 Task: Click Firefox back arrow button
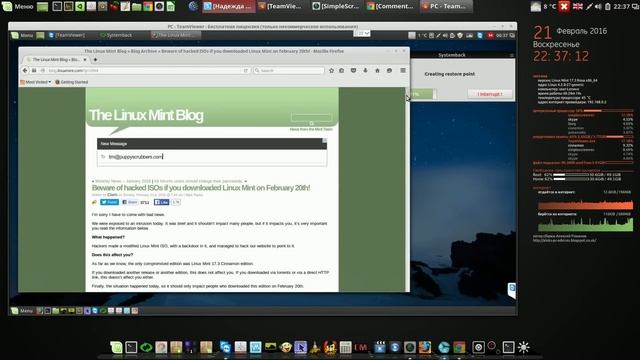click(25, 71)
